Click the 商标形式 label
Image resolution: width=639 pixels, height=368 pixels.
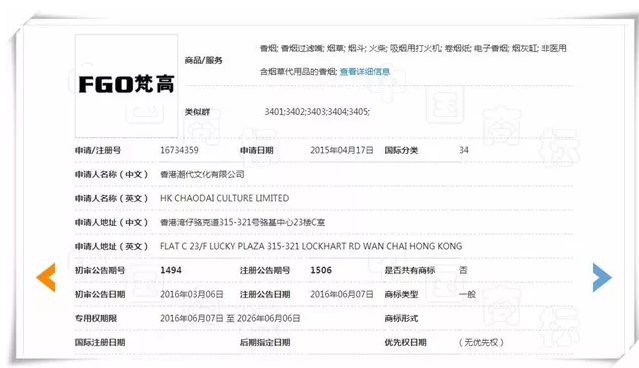click(x=401, y=318)
